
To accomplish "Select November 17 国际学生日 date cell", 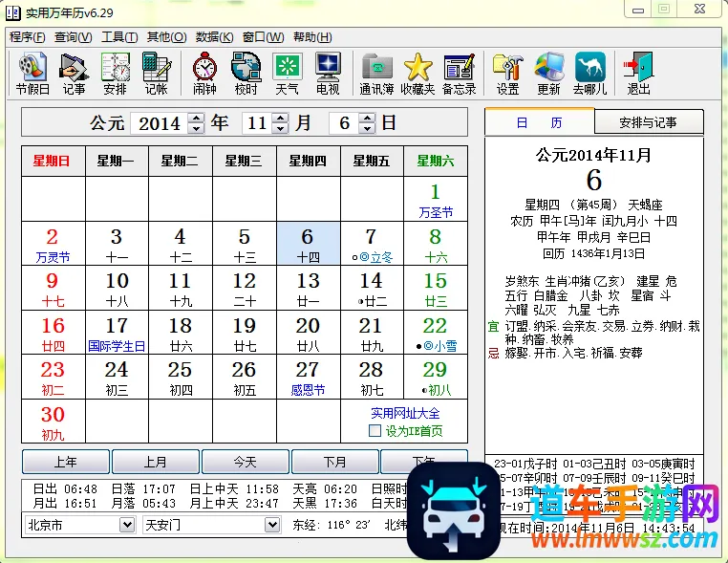I will (117, 333).
